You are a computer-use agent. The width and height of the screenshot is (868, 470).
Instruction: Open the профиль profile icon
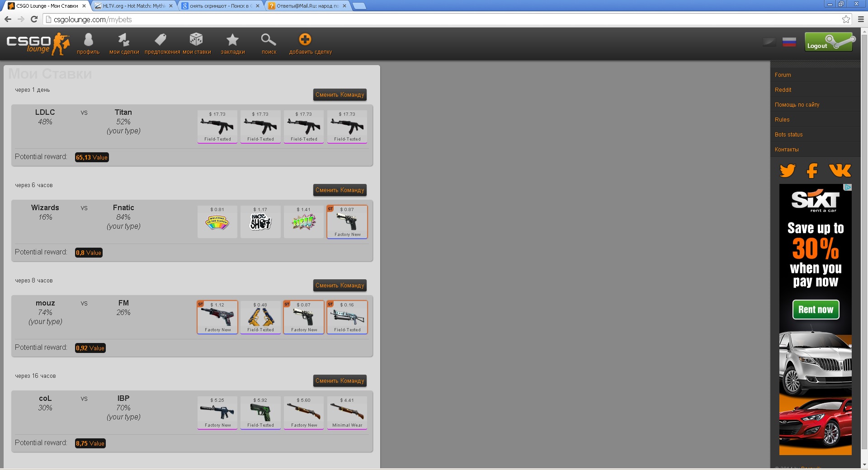point(88,44)
